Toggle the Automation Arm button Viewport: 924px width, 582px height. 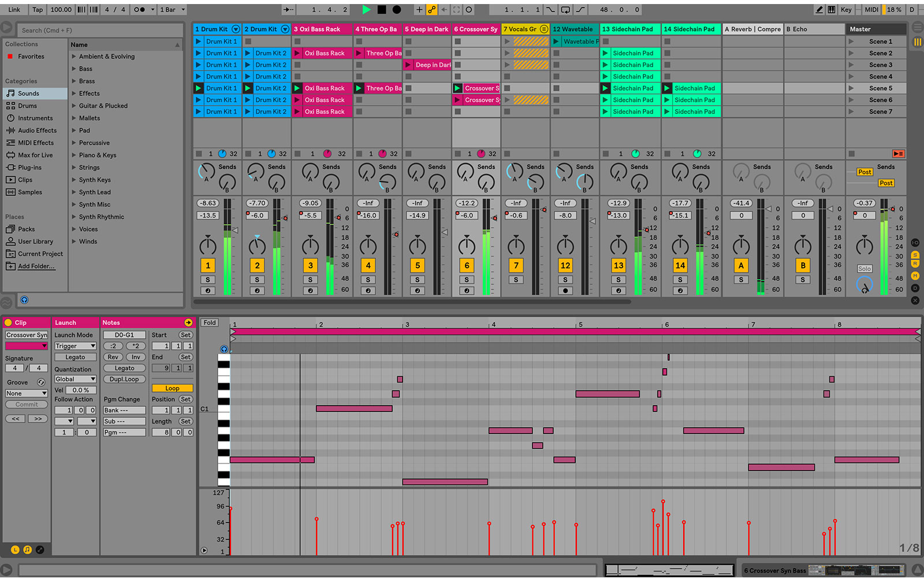[x=431, y=9]
